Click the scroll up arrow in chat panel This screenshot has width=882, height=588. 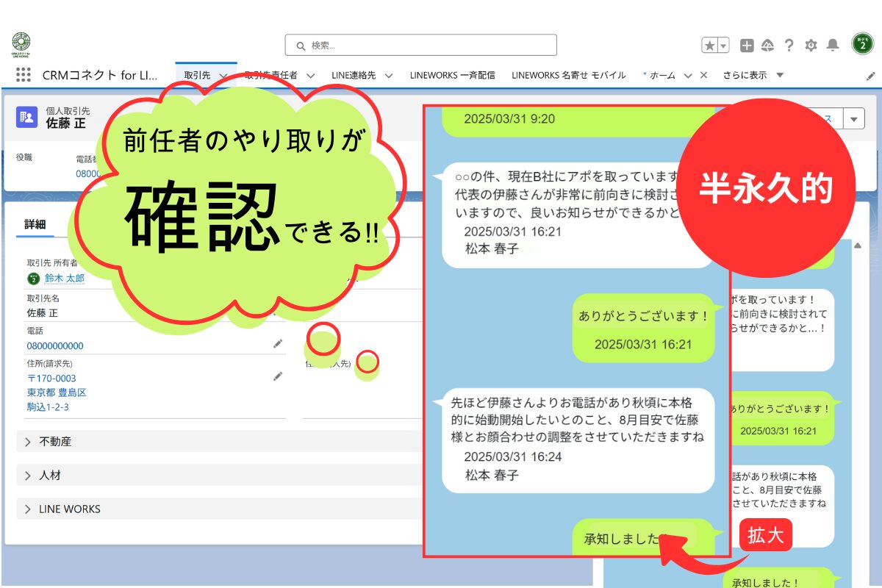tap(858, 246)
